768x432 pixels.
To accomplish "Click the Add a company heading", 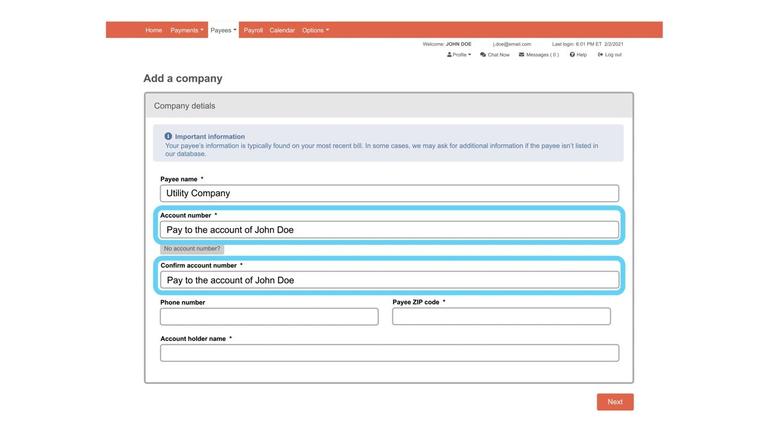I will coord(183,78).
